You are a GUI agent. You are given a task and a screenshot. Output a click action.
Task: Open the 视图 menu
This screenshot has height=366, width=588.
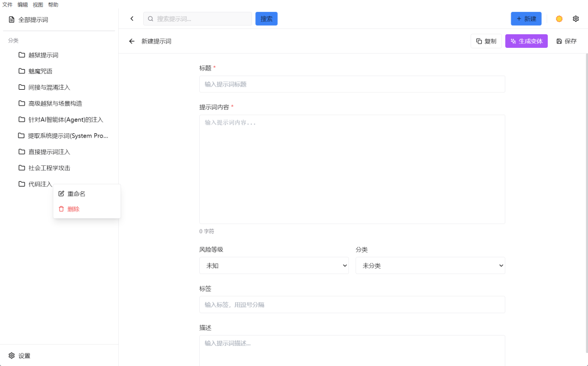(38, 4)
